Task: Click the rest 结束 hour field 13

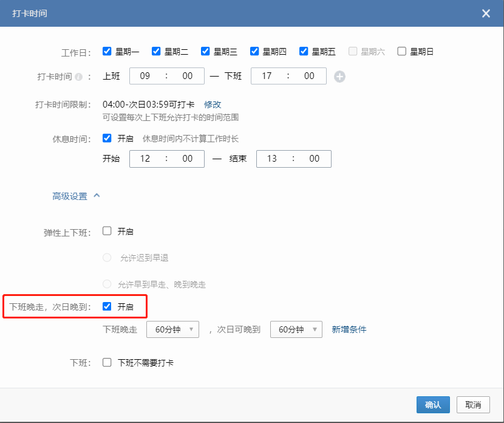Action: pyautogui.click(x=271, y=159)
